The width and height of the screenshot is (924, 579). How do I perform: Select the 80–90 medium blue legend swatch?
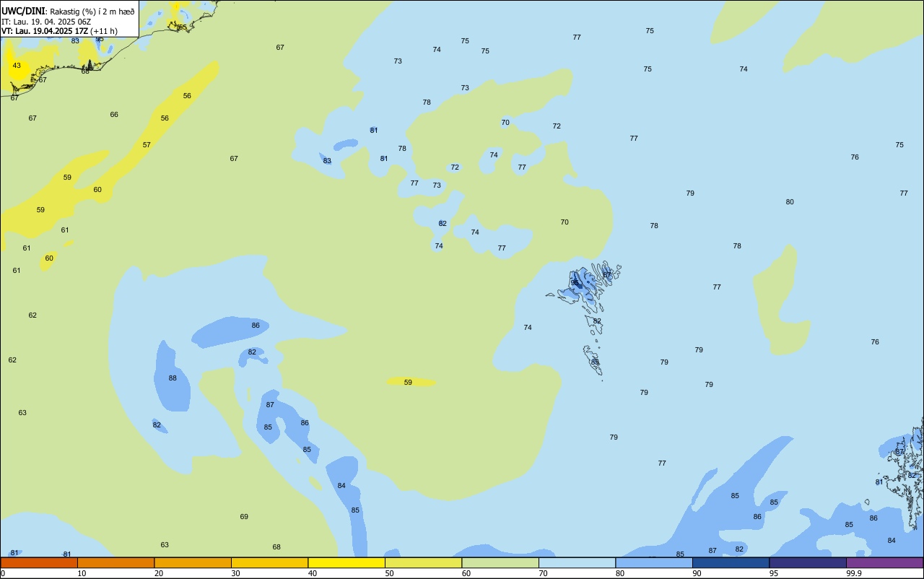(x=654, y=562)
